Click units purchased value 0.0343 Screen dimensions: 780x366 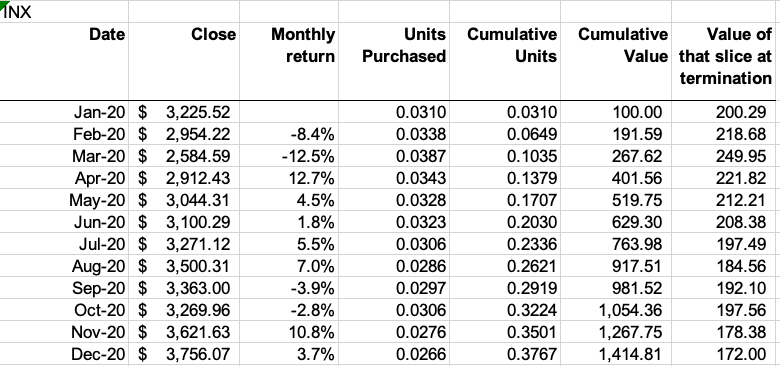[x=394, y=178]
